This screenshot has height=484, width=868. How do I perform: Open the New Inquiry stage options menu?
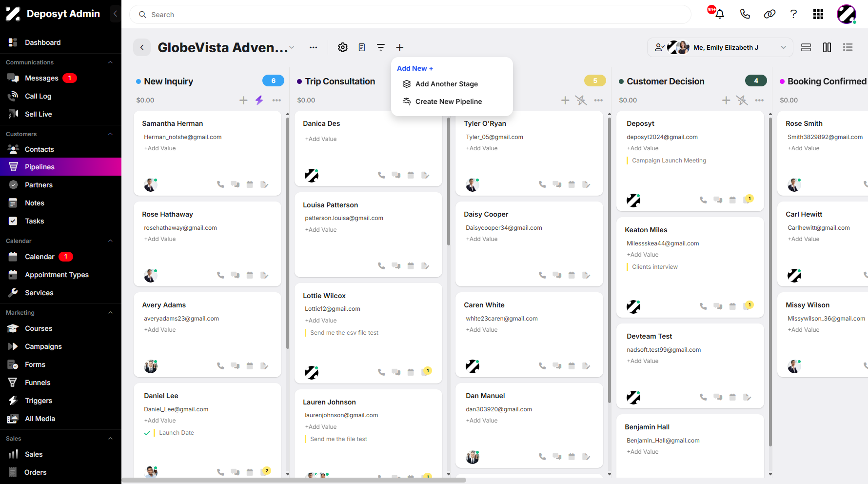(276, 100)
